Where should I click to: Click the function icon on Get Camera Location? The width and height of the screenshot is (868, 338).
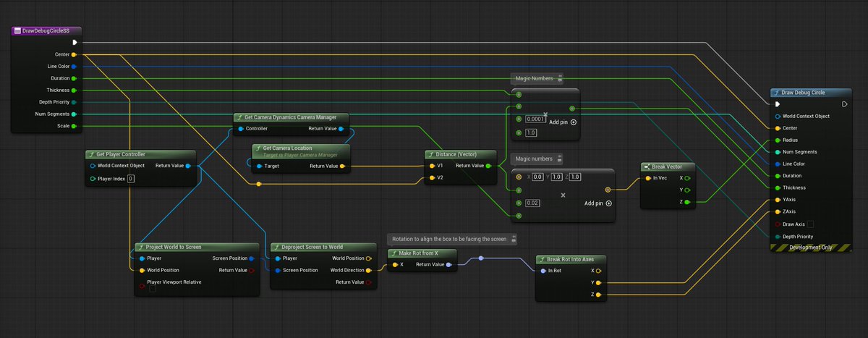coord(258,148)
